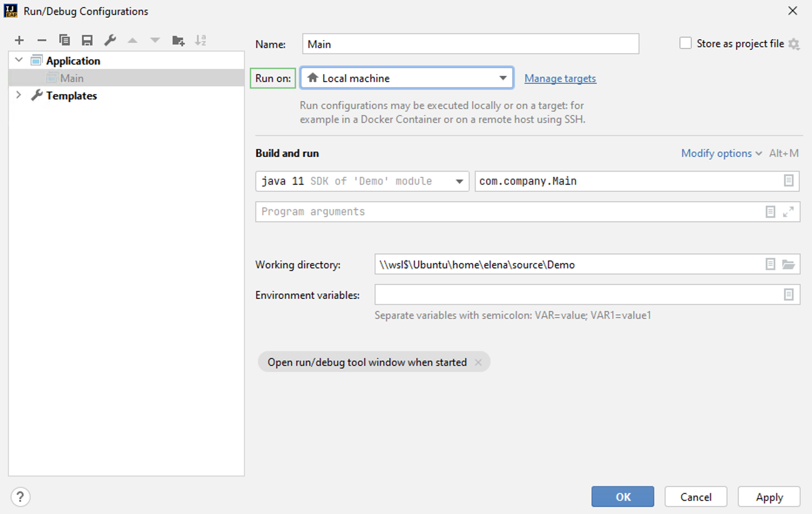
Task: Expand the Templates tree node
Action: point(19,95)
